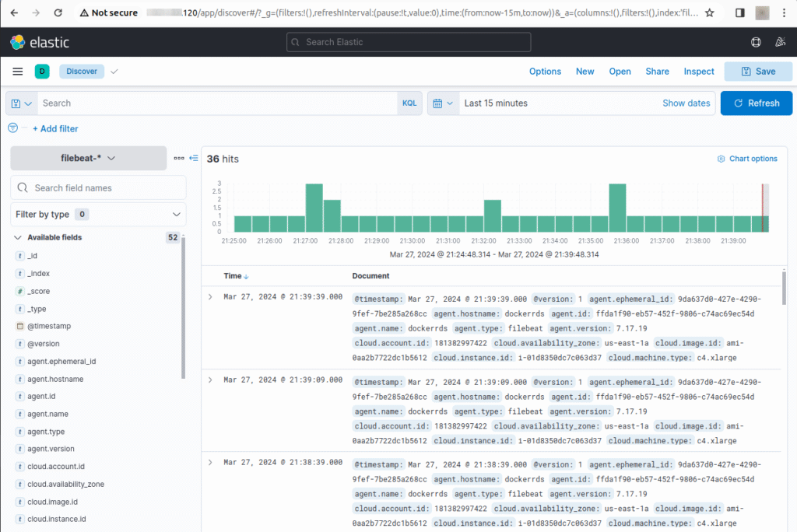Click Open in the top menu
Image resolution: width=797 pixels, height=532 pixels.
coord(620,72)
